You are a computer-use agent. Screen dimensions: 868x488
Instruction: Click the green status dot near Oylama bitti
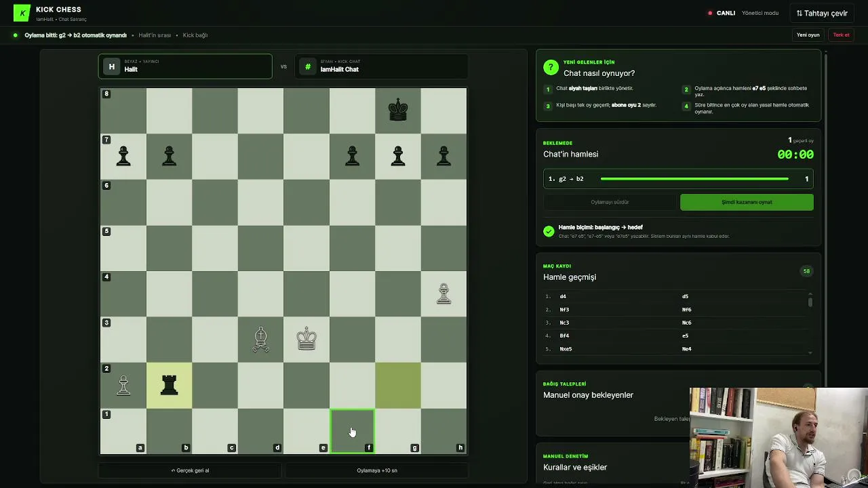point(16,35)
